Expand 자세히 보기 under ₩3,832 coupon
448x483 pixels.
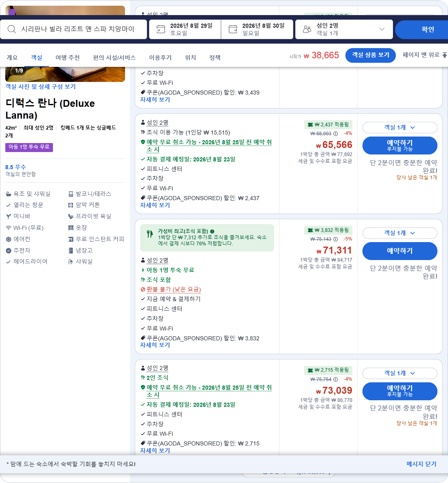point(155,345)
